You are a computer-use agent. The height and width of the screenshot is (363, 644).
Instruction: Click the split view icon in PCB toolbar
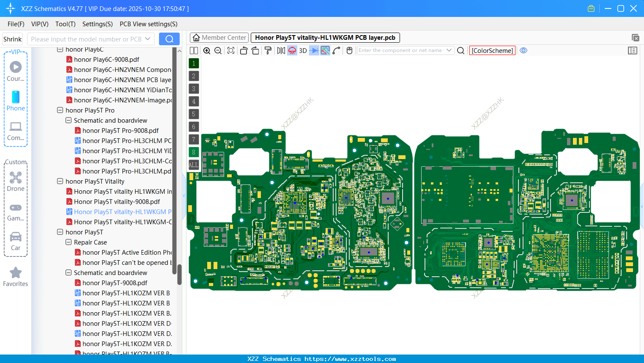tap(194, 50)
